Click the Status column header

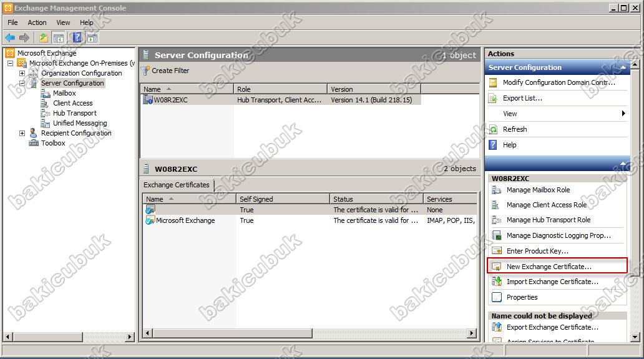pos(377,199)
